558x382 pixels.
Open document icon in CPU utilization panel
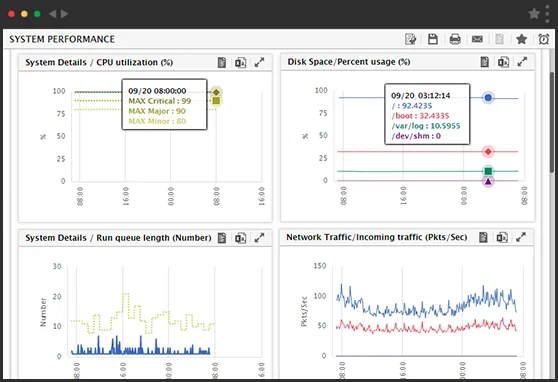pos(222,62)
